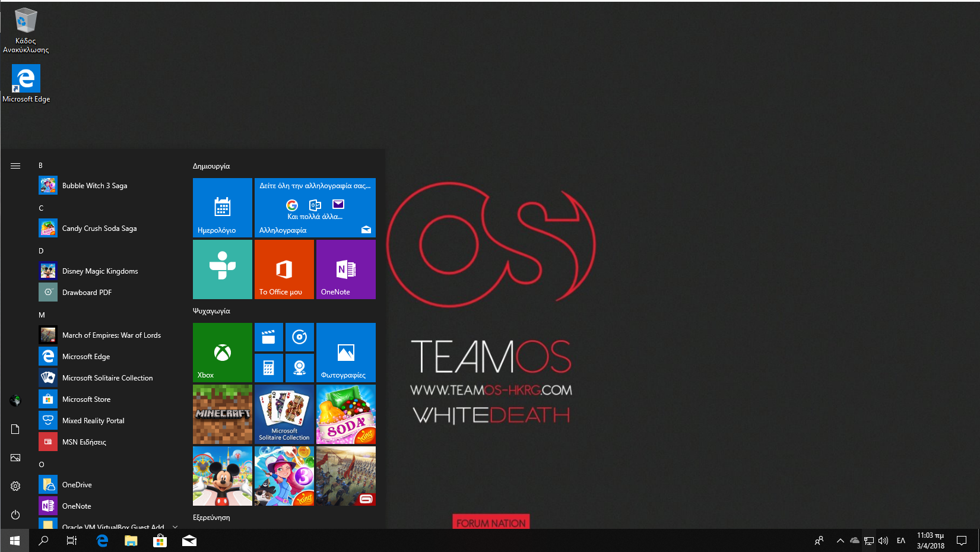
Task: Open the Action Center notification icon
Action: click(x=962, y=541)
